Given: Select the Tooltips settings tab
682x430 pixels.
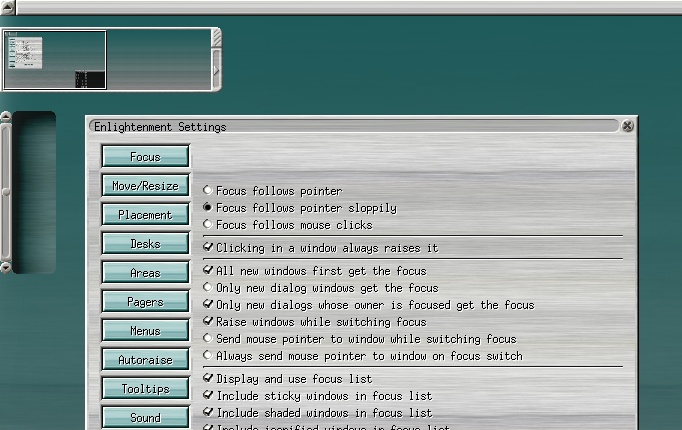Looking at the screenshot, I should pyautogui.click(x=145, y=388).
